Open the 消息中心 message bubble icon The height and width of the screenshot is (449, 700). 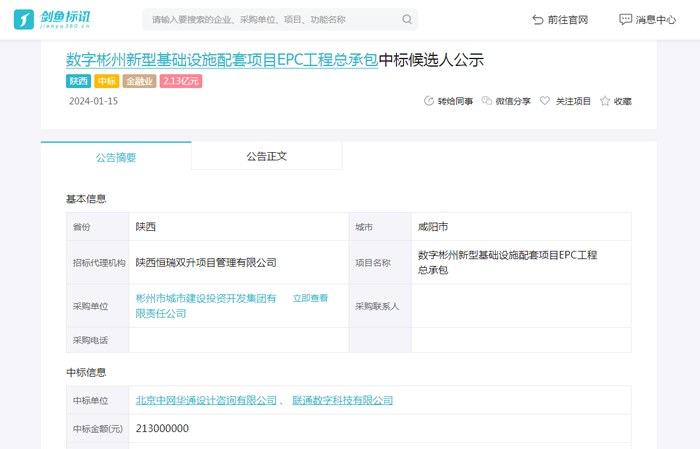(625, 20)
